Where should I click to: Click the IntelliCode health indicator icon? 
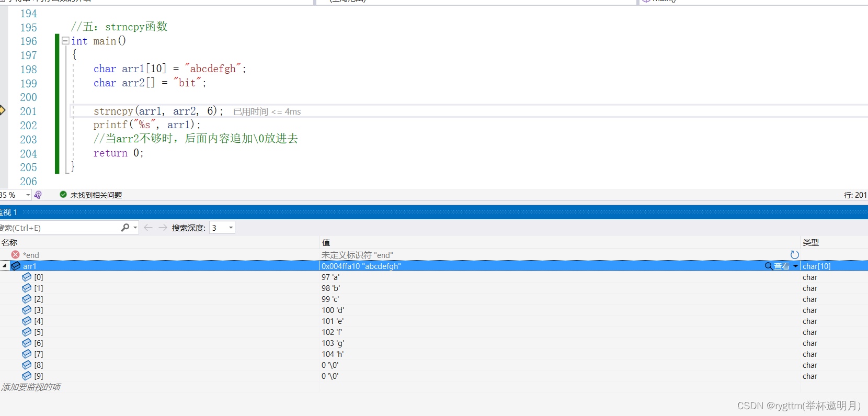click(38, 195)
